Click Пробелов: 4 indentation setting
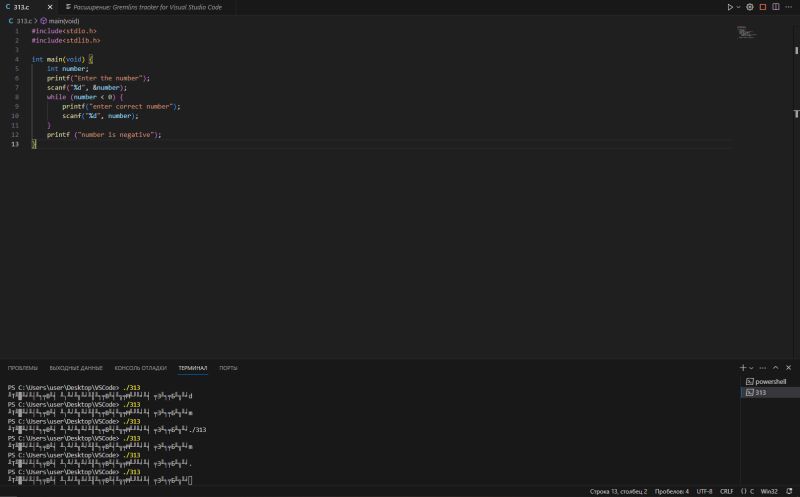Image resolution: width=800 pixels, height=497 pixels. pos(671,491)
